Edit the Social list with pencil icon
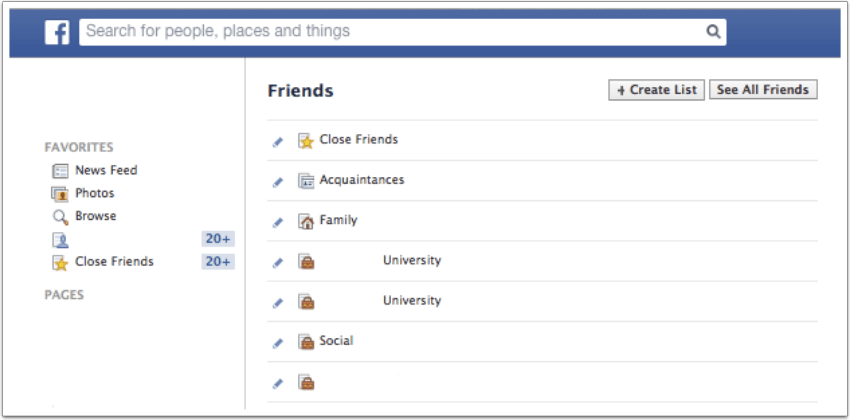Image resolution: width=850 pixels, height=420 pixels. [x=278, y=343]
